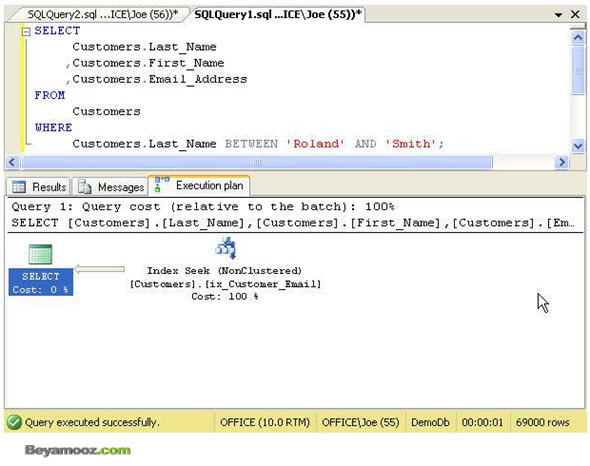Click the SELECT keyword in the editor
The image size is (590, 466).
[x=57, y=30]
